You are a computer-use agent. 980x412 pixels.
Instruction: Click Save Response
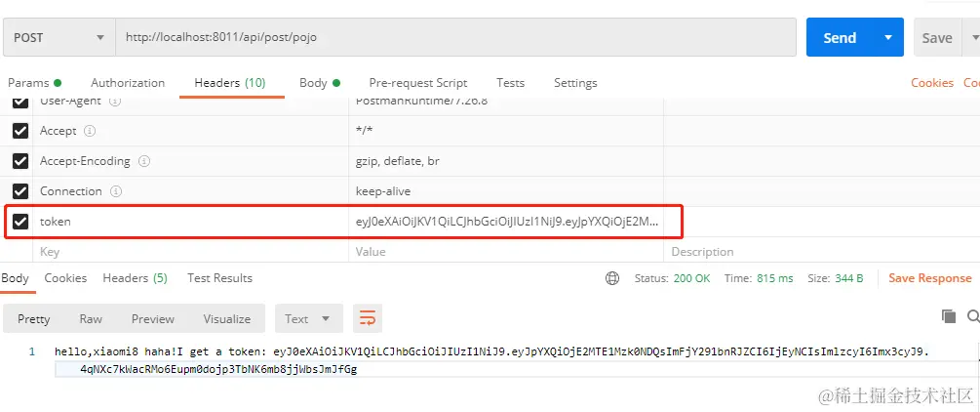tap(930, 278)
